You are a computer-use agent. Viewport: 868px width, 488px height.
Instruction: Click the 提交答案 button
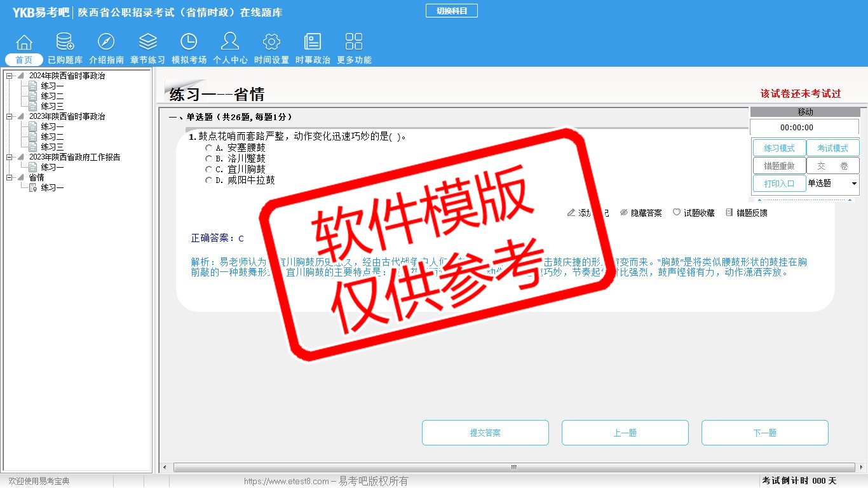pyautogui.click(x=485, y=433)
